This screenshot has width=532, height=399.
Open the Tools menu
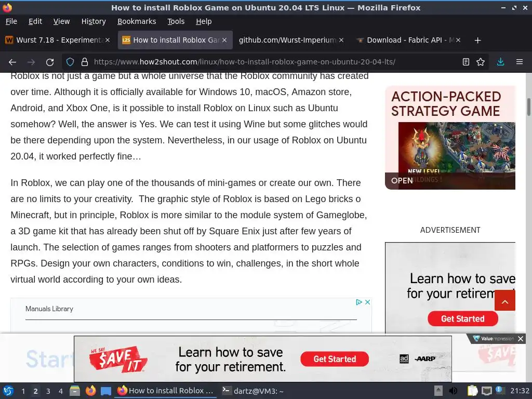pyautogui.click(x=176, y=21)
